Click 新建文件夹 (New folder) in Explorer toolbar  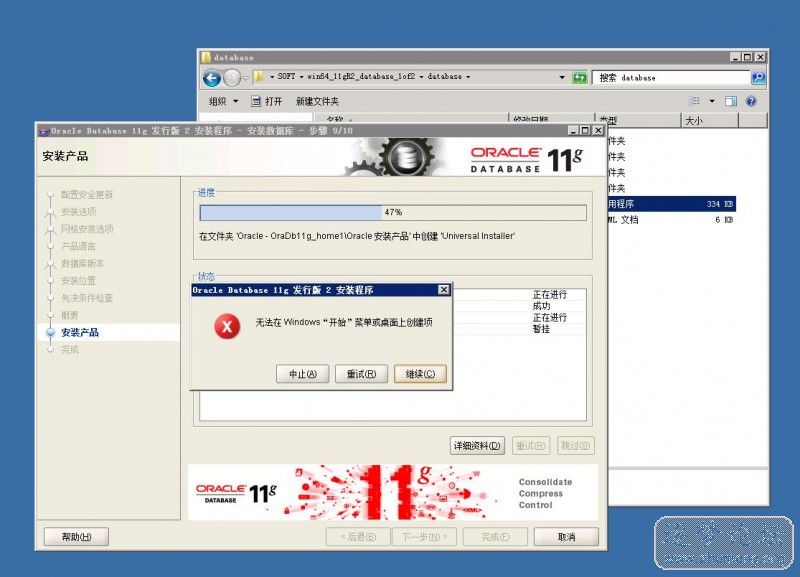coord(317,101)
